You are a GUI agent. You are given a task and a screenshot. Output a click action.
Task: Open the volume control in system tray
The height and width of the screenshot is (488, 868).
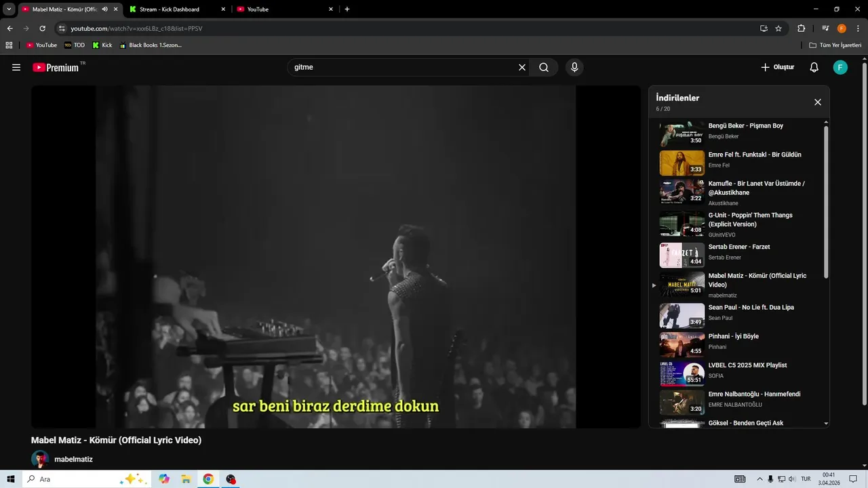coord(792,479)
